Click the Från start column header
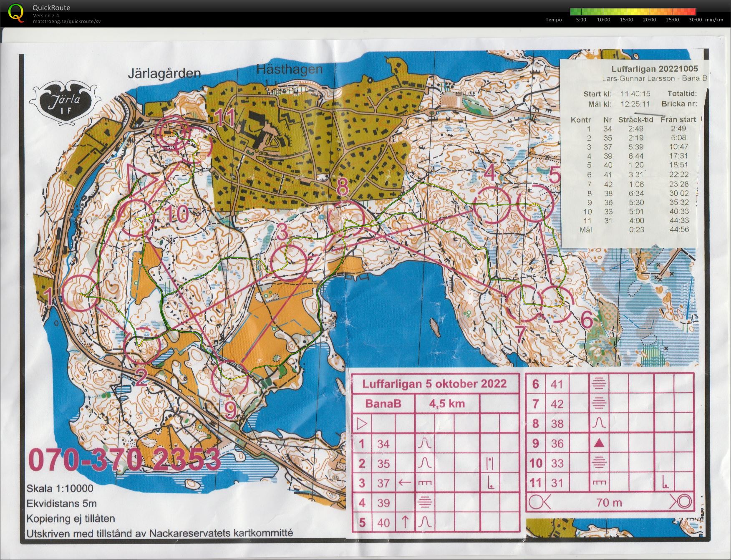The image size is (731, 560). (x=678, y=120)
